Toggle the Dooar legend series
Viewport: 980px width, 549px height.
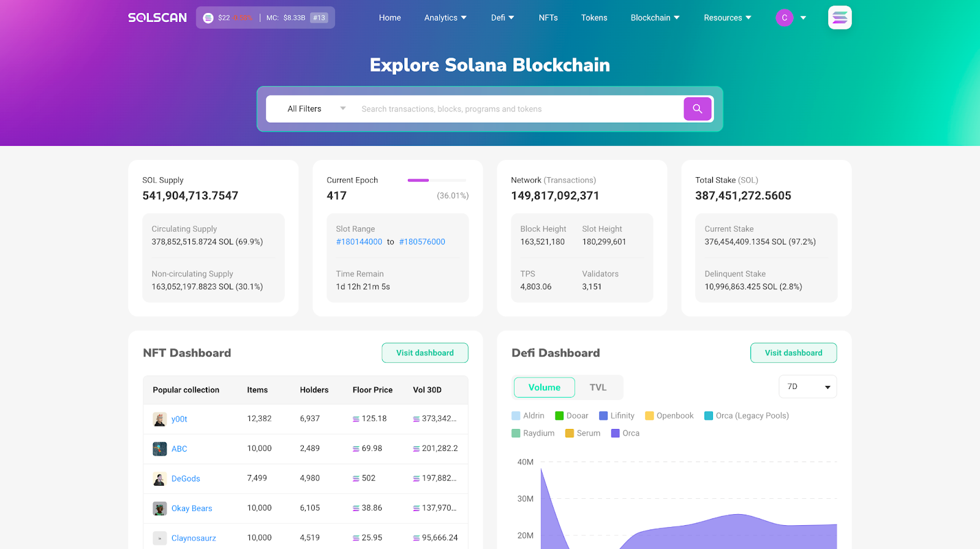(x=571, y=415)
